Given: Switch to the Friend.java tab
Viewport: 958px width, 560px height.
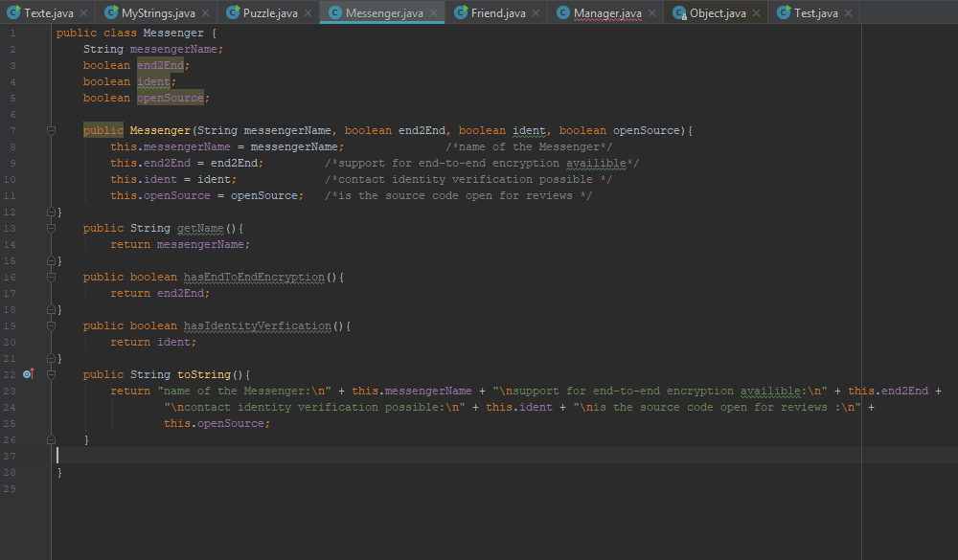Looking at the screenshot, I should click(497, 13).
